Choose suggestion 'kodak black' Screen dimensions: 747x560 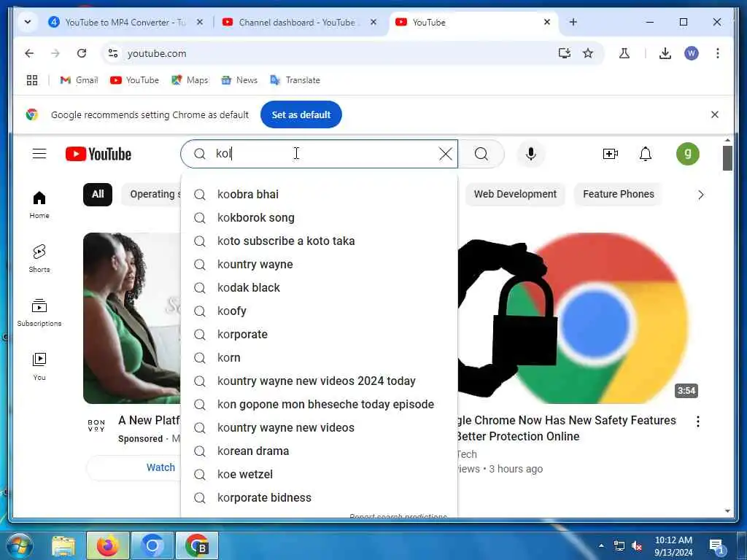pos(320,287)
